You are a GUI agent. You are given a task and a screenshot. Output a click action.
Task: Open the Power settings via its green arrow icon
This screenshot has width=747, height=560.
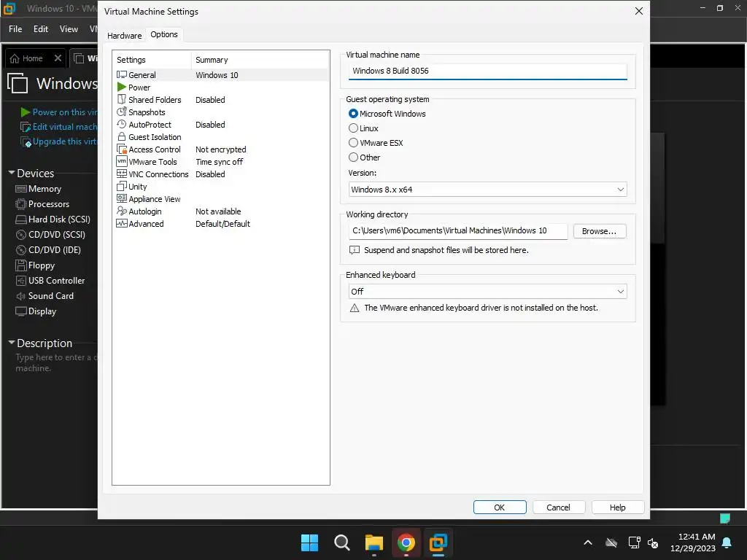(122, 87)
